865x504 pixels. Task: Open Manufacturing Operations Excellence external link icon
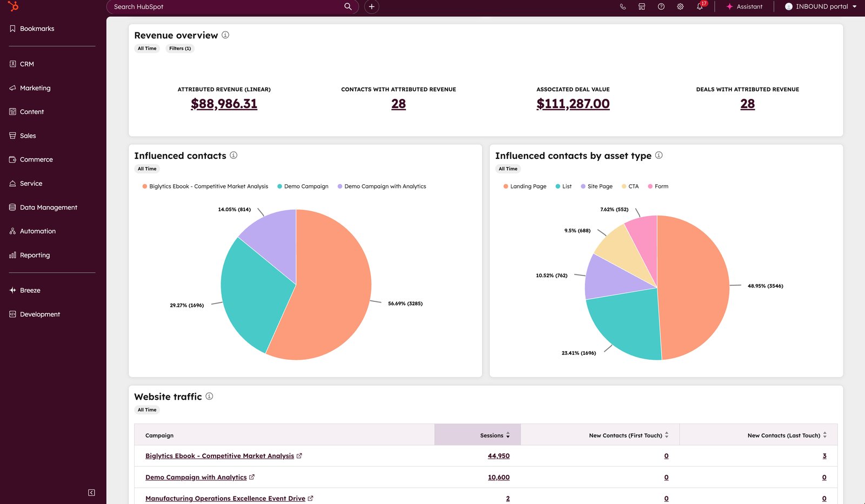click(x=310, y=498)
